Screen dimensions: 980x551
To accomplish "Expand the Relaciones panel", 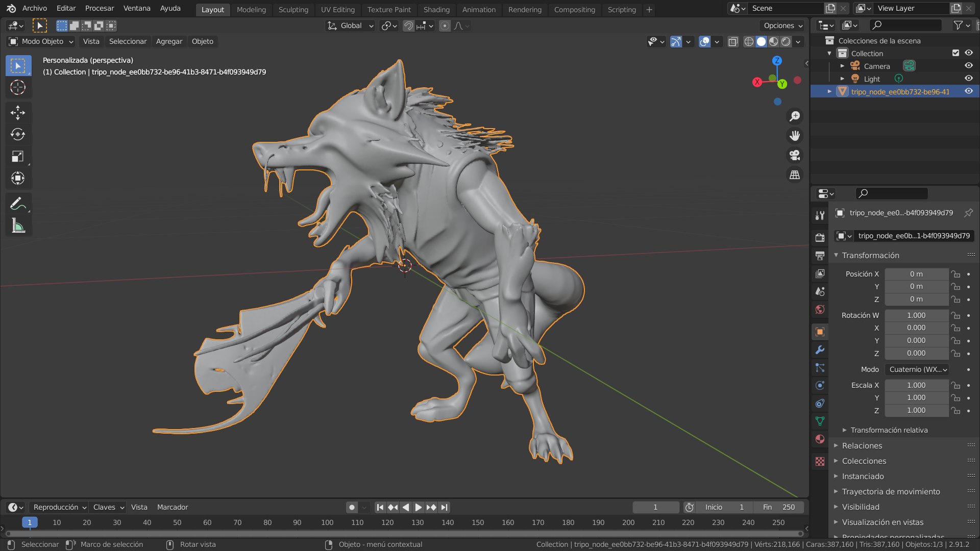I will coord(862,445).
